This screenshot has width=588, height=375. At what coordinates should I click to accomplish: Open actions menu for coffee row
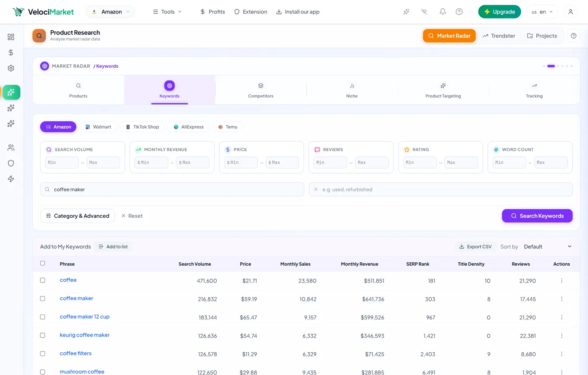(x=562, y=281)
